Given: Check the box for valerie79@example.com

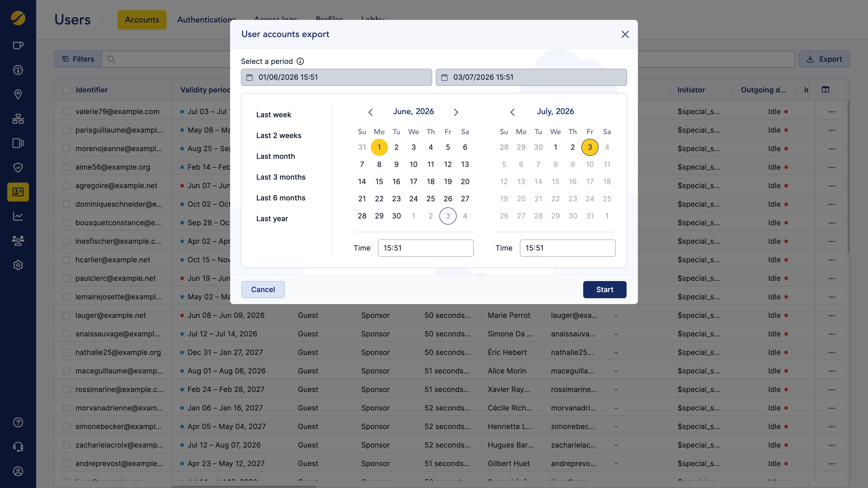Looking at the screenshot, I should point(66,111).
